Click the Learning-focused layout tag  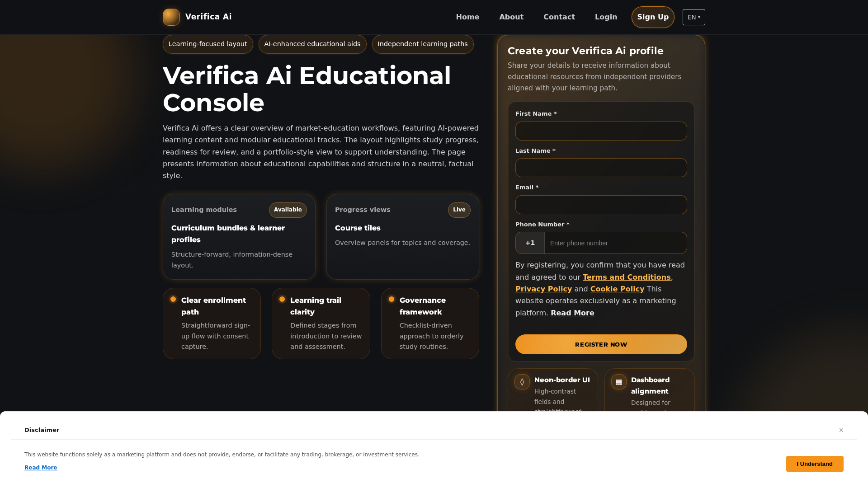(208, 44)
